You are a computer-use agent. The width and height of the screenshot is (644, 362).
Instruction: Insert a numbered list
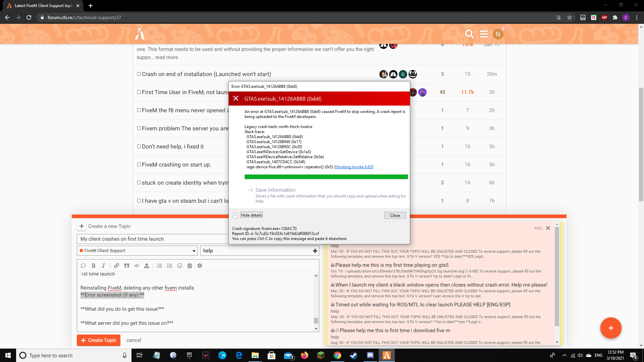170,265
